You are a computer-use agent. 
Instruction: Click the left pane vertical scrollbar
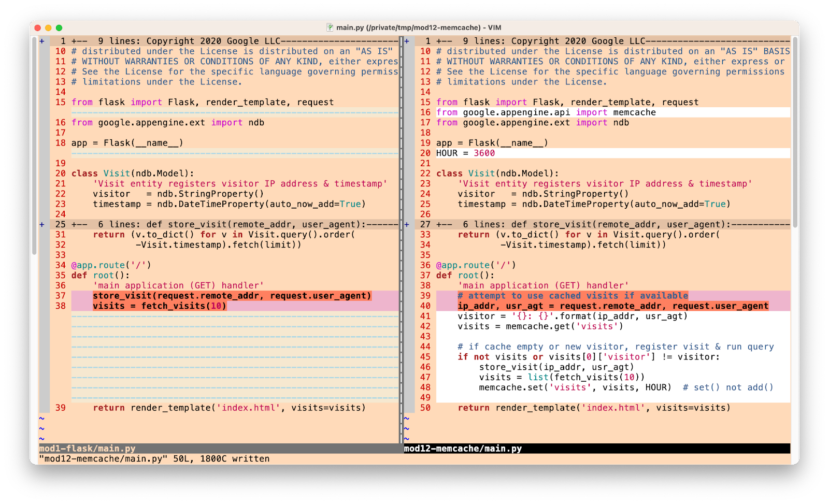click(34, 145)
